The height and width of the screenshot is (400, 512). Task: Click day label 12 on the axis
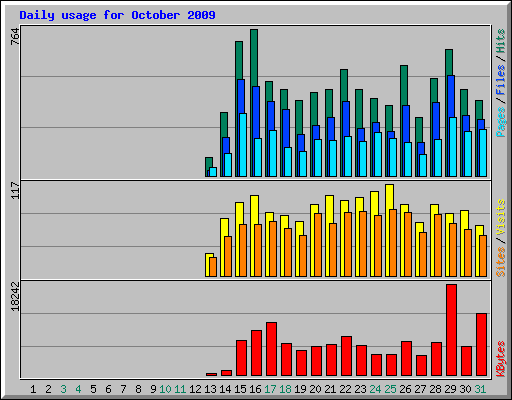(x=195, y=389)
